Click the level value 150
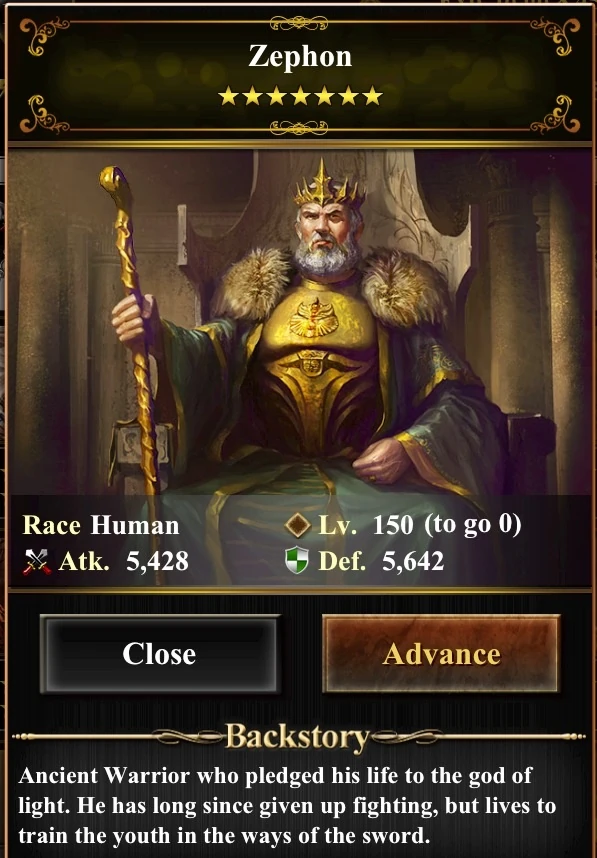The height and width of the screenshot is (858, 597). [x=393, y=525]
